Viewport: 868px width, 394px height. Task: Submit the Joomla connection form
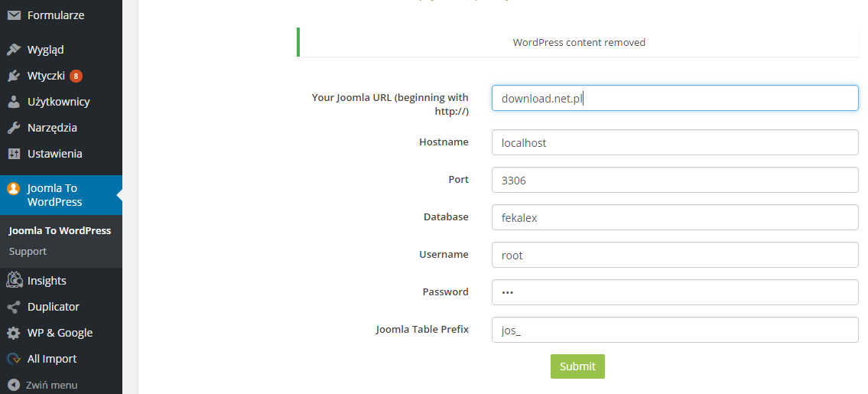click(577, 366)
